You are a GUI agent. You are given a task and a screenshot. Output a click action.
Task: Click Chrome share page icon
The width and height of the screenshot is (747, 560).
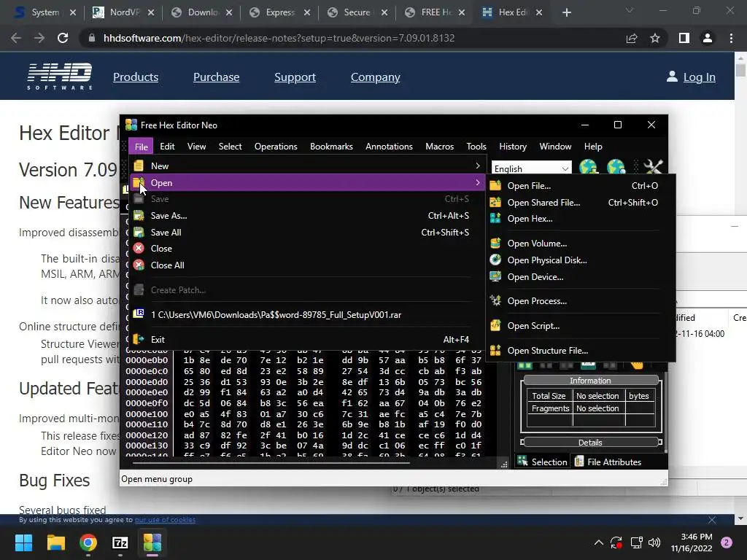[632, 38]
